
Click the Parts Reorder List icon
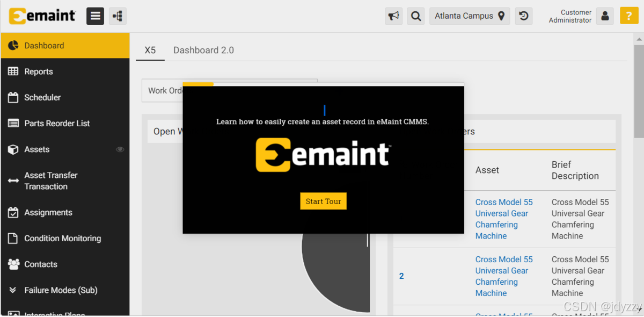click(13, 123)
